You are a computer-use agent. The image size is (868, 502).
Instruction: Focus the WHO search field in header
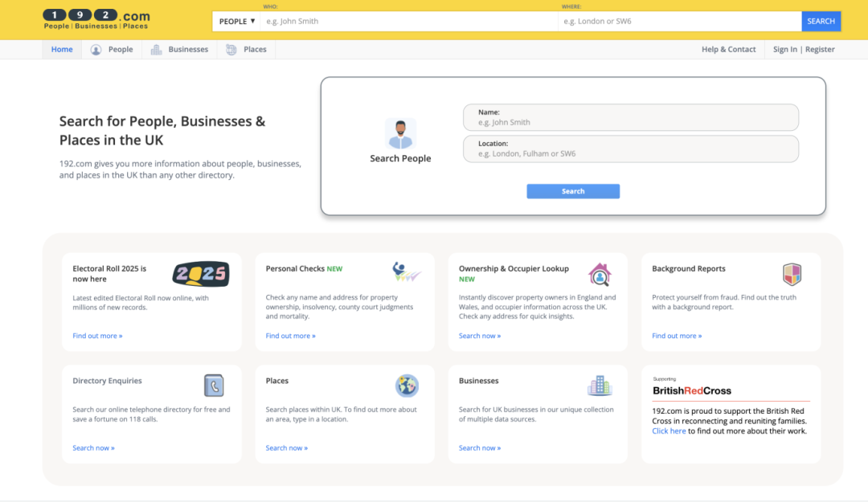tap(409, 22)
